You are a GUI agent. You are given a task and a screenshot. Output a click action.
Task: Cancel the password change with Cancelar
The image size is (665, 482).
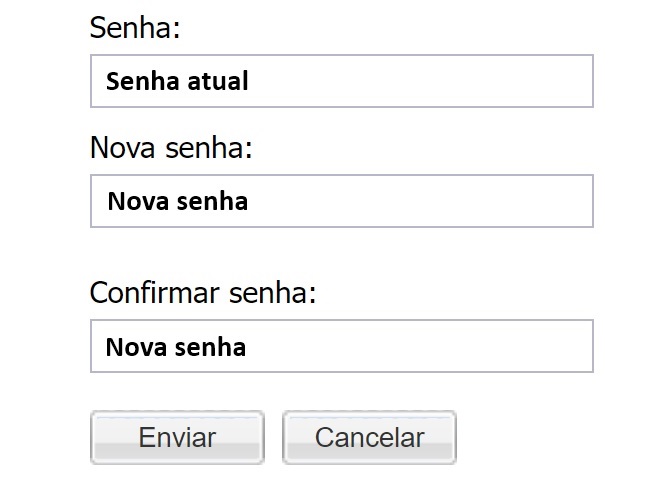click(x=369, y=437)
